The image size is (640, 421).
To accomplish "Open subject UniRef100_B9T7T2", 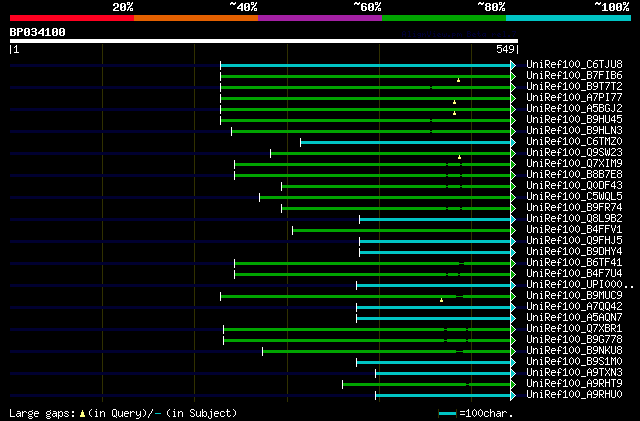I will point(574,87).
